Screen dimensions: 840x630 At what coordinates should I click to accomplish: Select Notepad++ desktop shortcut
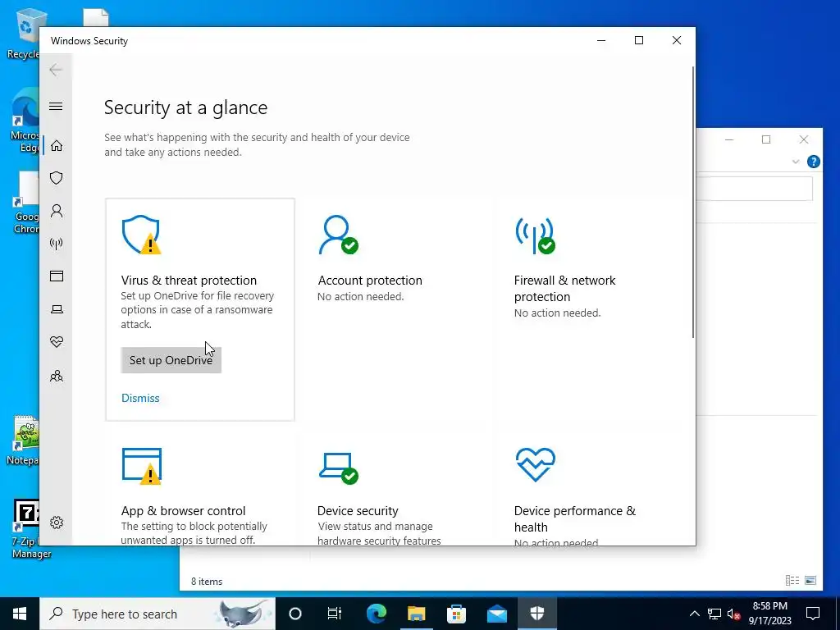pos(24,440)
